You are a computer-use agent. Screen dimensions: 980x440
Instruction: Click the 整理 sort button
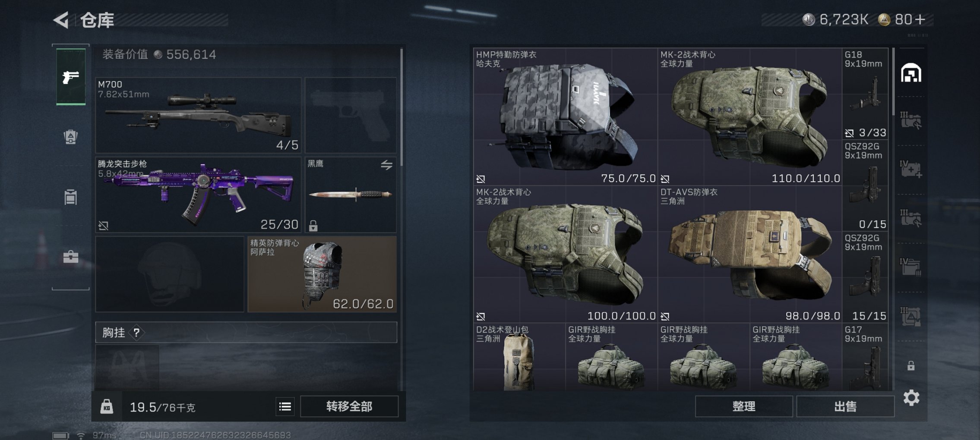tap(744, 406)
